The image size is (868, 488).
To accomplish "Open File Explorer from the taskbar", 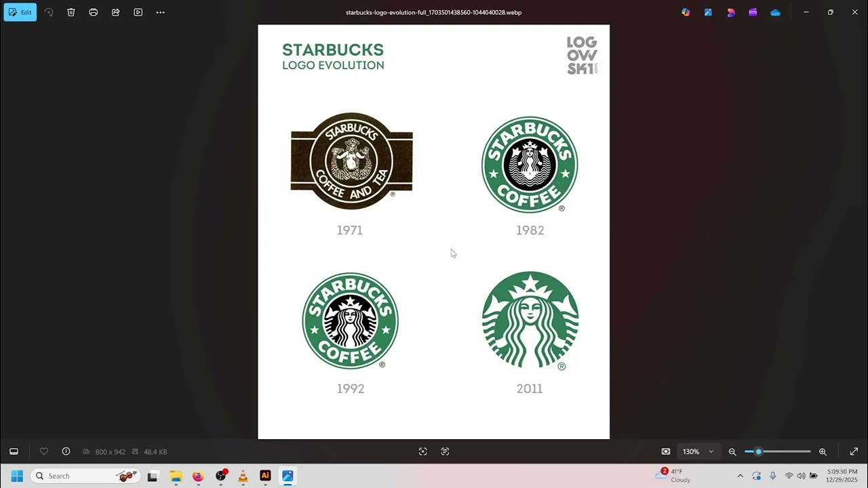I will (x=176, y=476).
